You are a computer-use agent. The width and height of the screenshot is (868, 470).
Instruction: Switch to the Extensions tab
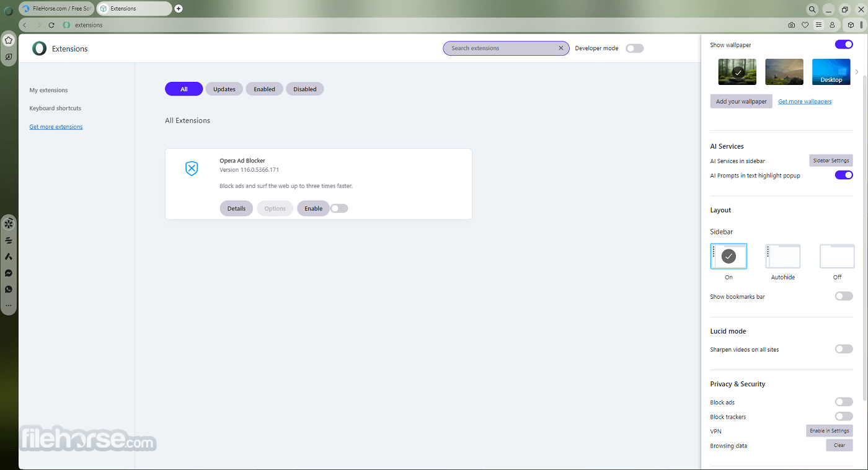pos(135,9)
